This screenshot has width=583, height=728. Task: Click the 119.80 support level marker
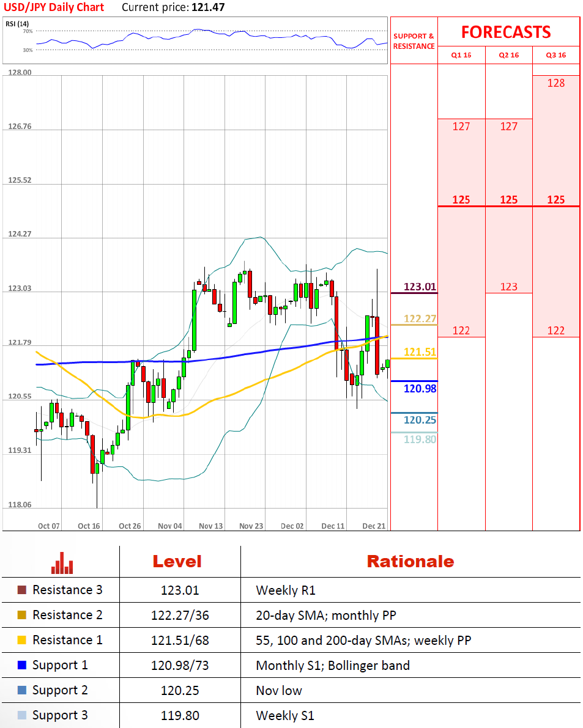(x=420, y=439)
